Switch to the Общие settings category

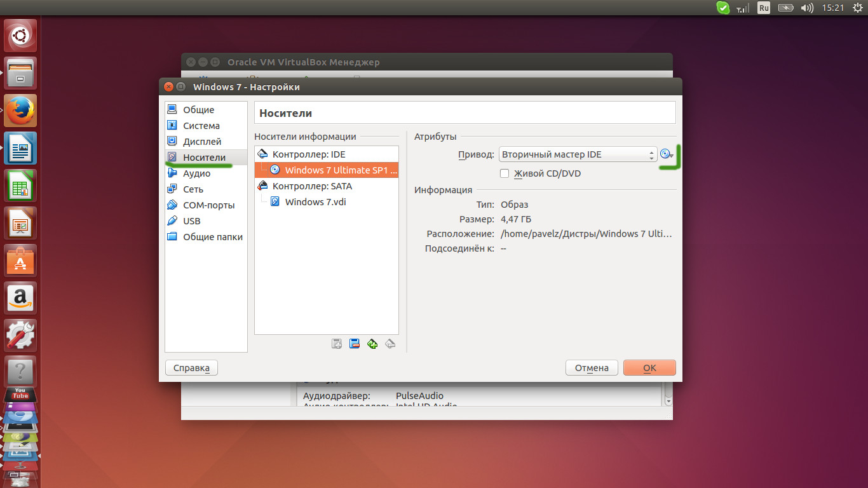pos(206,110)
